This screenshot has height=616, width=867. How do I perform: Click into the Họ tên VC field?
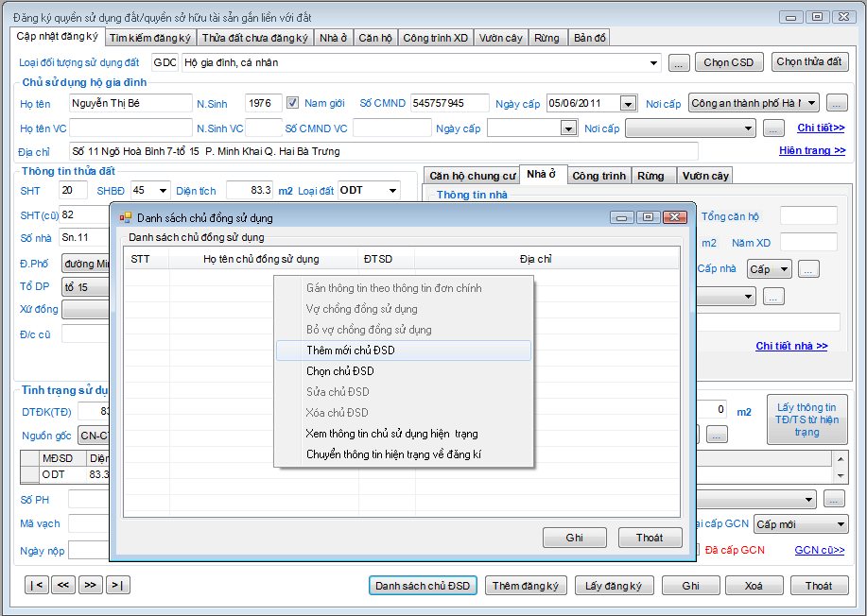coord(130,128)
